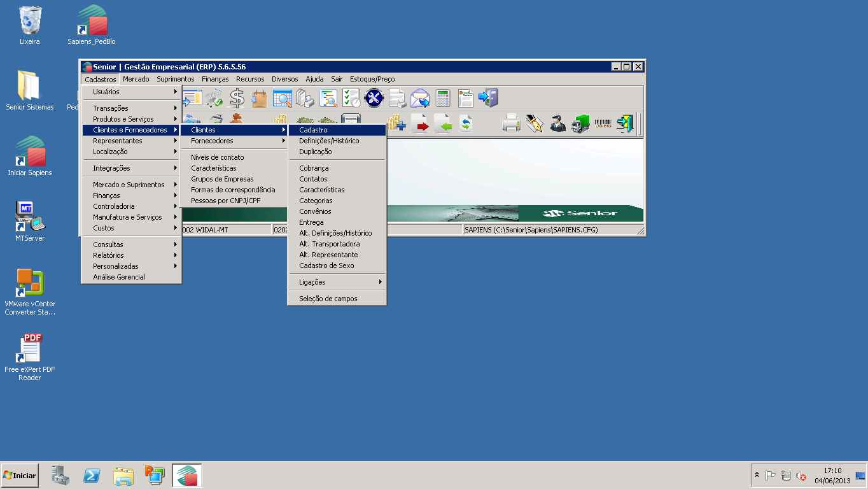Click the form window icon at toolbar start

tap(192, 98)
